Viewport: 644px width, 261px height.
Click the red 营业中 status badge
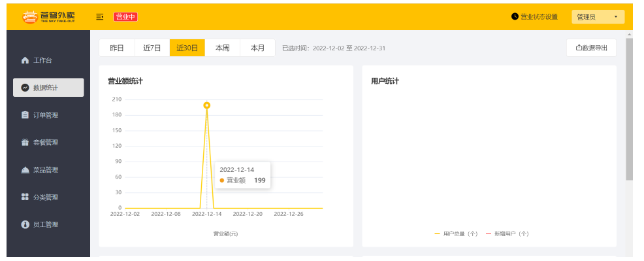tap(125, 16)
